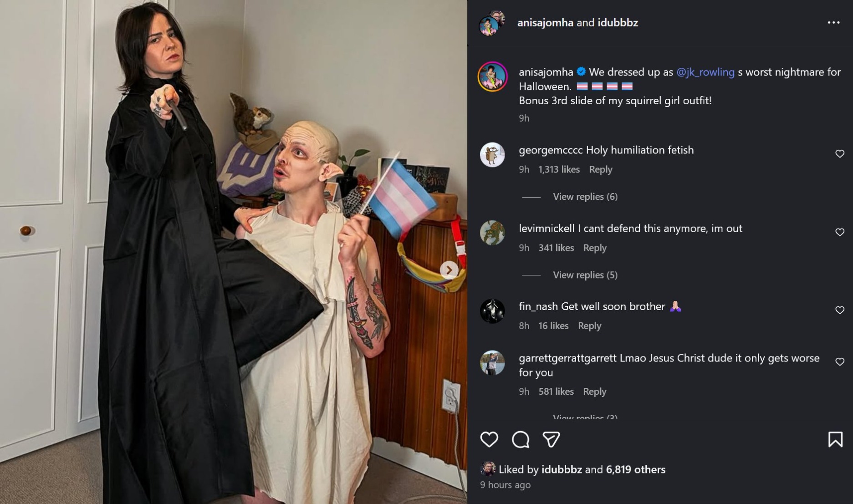The width and height of the screenshot is (853, 504).
Task: Save the post with the bookmark icon
Action: tap(835, 439)
